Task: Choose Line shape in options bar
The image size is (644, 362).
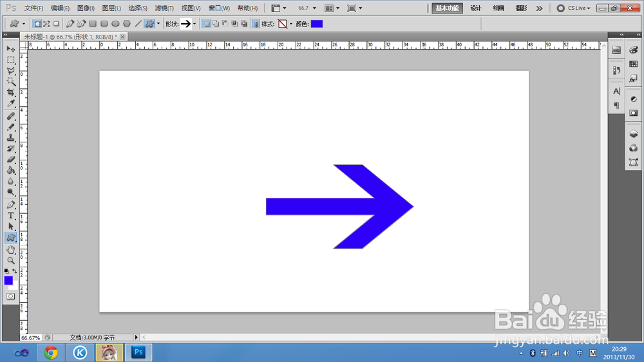Action: (x=138, y=24)
